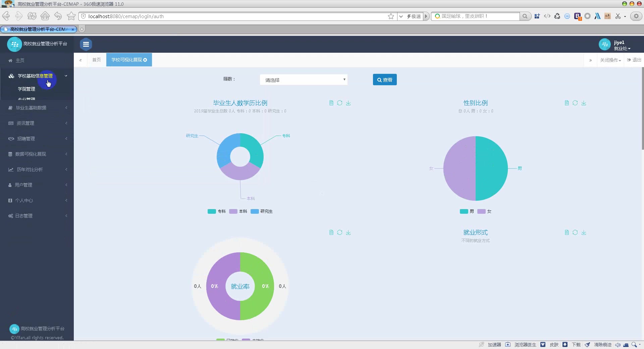Open data view for the 就业率 chart
This screenshot has height=349, width=644.
click(x=331, y=233)
